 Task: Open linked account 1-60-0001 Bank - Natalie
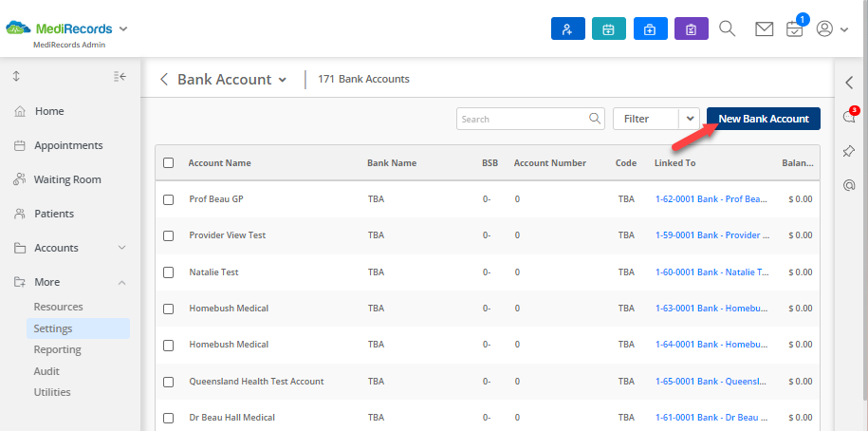712,272
